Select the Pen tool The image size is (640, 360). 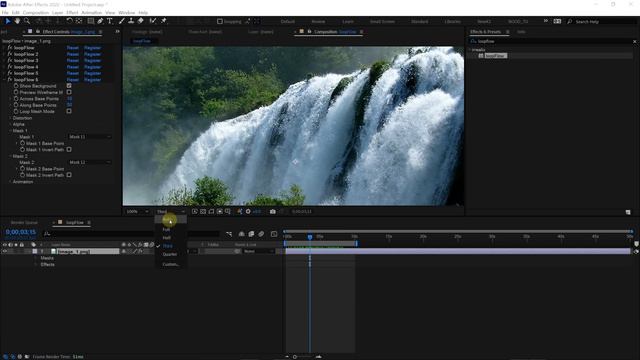point(100,21)
